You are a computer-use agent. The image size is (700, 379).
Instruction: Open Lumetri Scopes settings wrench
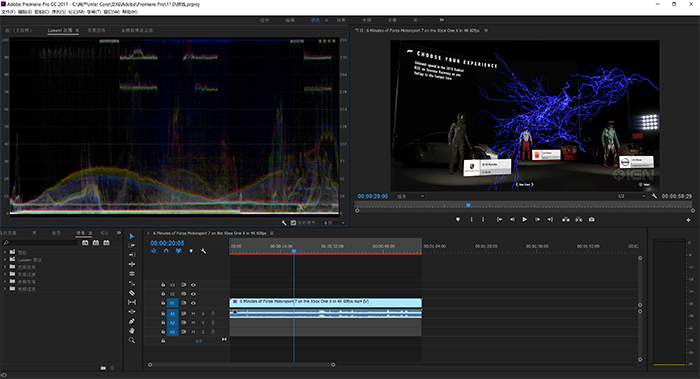(x=284, y=223)
